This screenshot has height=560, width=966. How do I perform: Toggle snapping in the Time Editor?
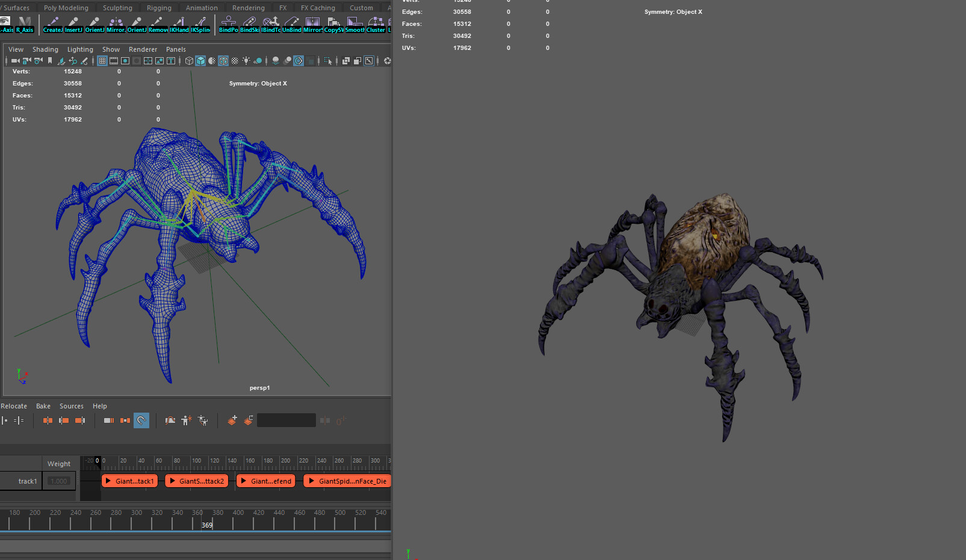[x=141, y=420]
